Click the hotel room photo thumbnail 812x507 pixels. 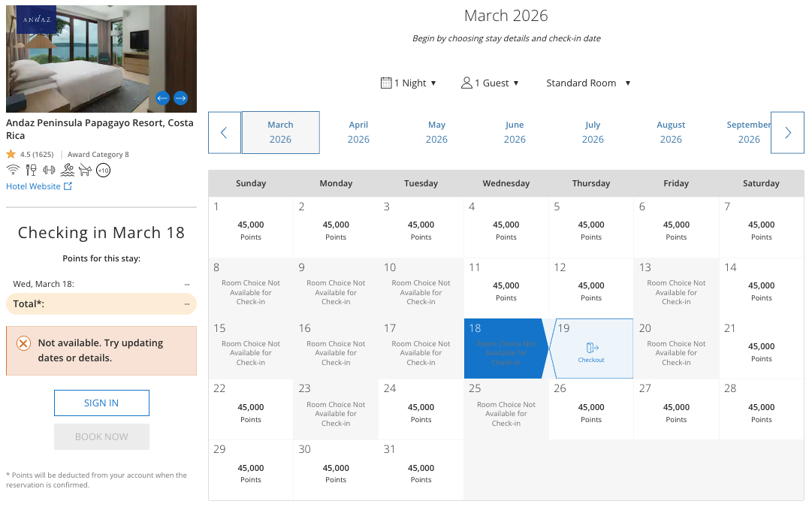(x=101, y=59)
